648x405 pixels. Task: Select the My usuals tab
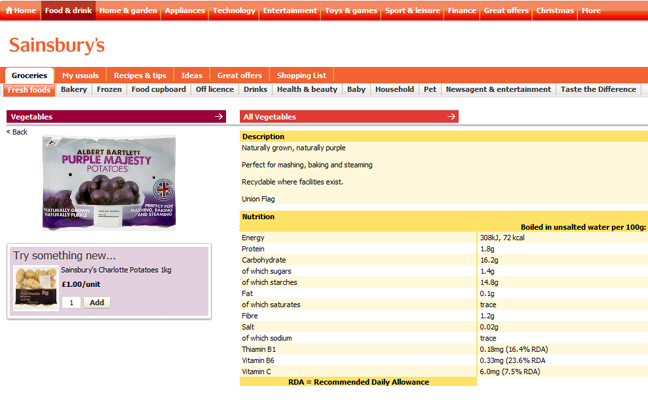[80, 76]
